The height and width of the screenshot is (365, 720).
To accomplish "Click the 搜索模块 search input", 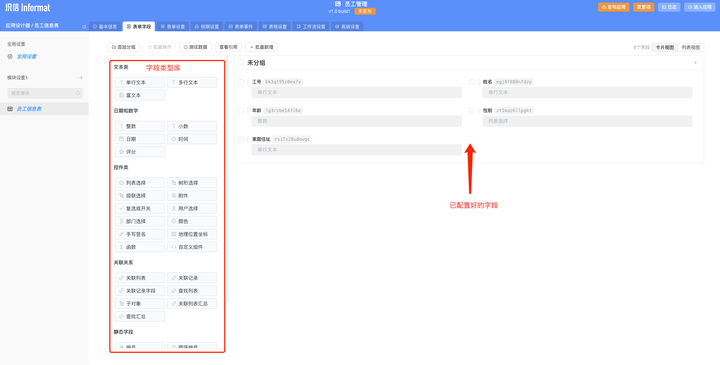I will [x=45, y=93].
